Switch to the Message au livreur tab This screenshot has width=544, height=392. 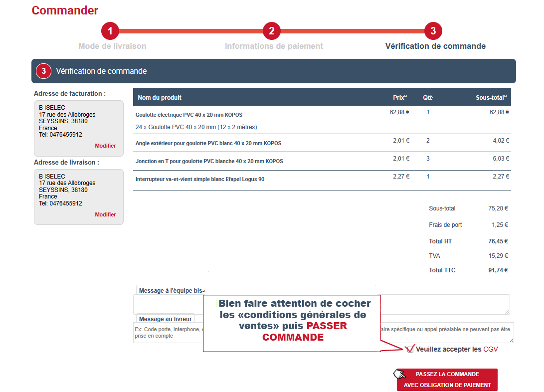point(165,319)
